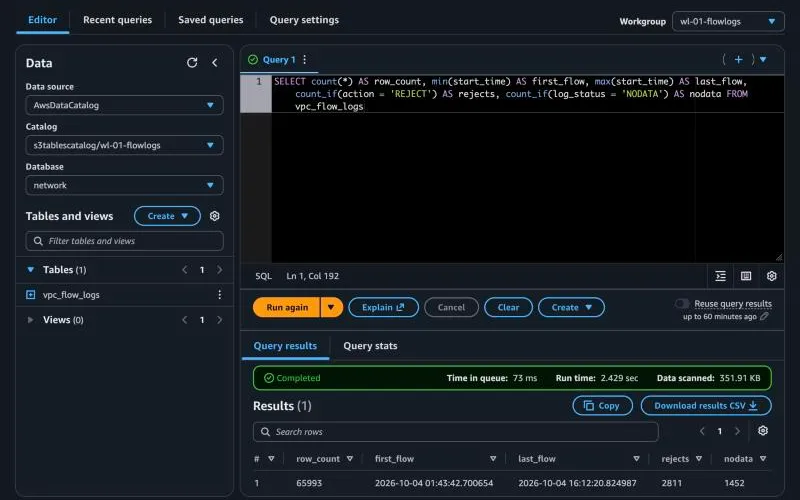This screenshot has width=800, height=500.
Task: Go to previous Tables page
Action: click(185, 269)
